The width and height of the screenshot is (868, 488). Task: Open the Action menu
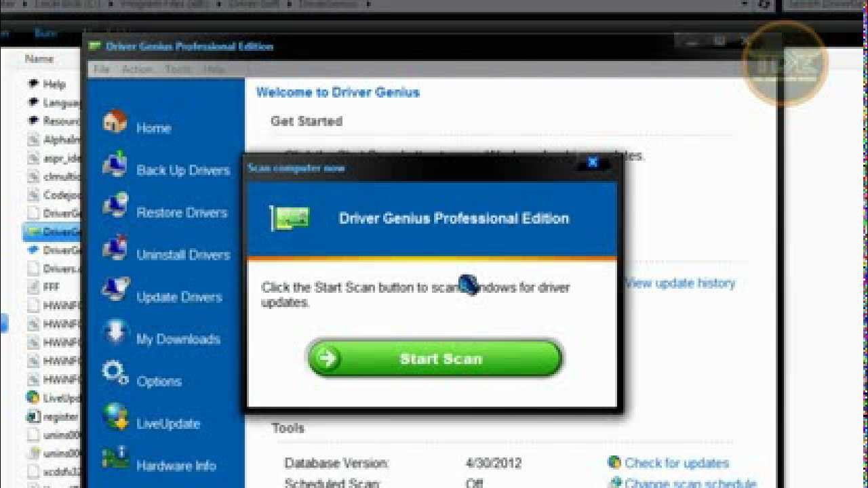137,69
